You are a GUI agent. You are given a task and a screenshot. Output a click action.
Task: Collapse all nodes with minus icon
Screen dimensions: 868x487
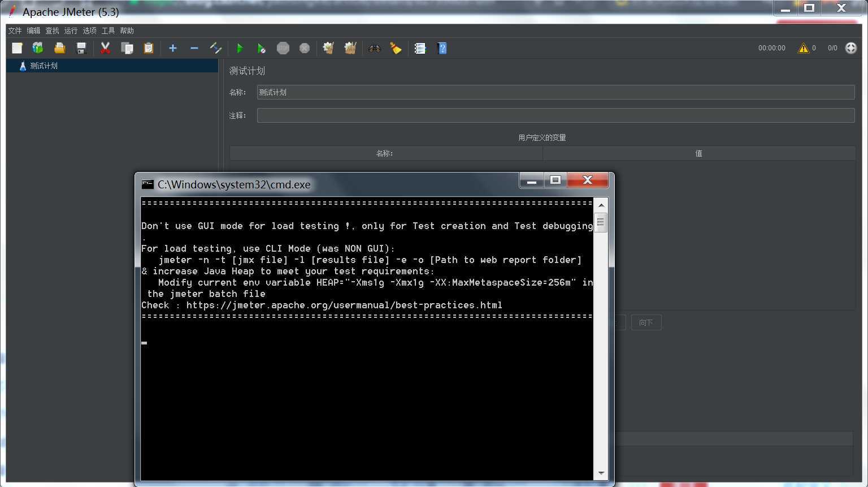[194, 48]
